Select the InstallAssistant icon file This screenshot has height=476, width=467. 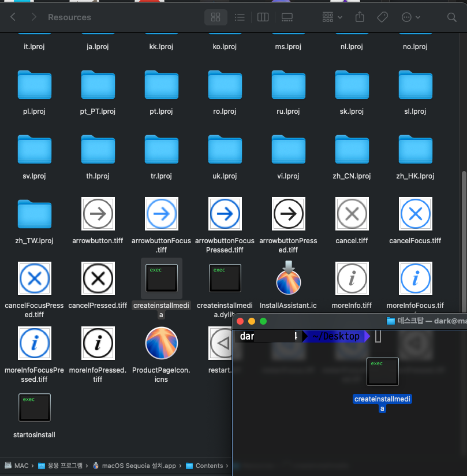[x=288, y=278]
